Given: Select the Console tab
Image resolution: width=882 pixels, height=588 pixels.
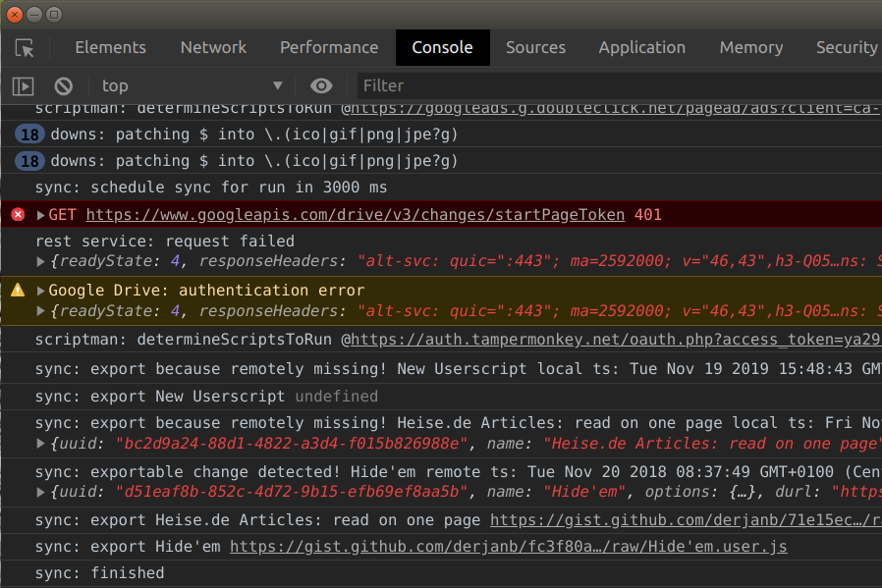Looking at the screenshot, I should click(443, 48).
